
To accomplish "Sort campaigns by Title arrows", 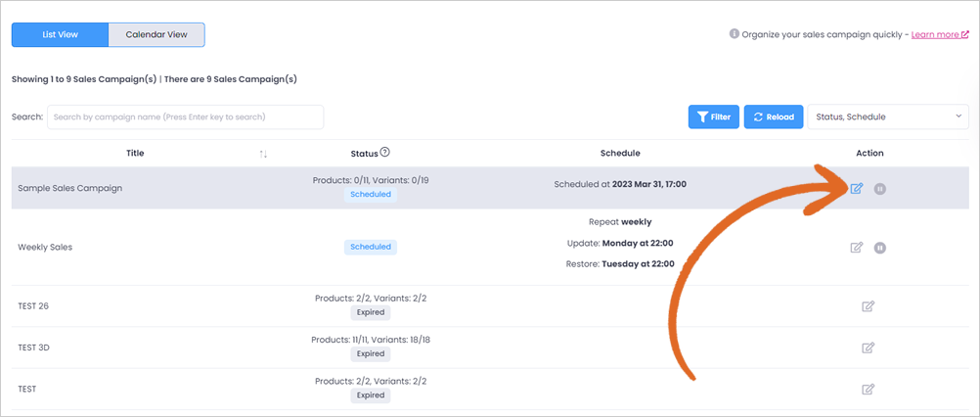I will 263,154.
